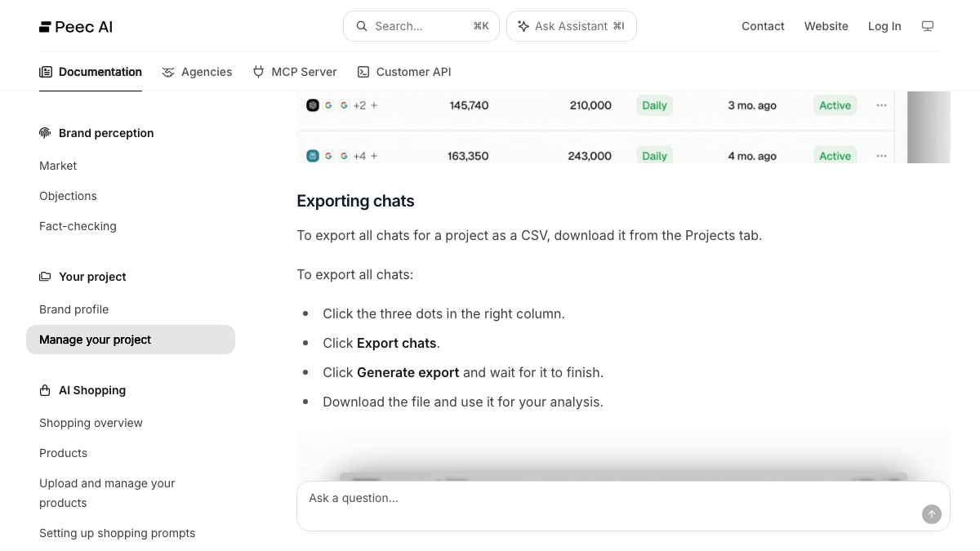Click the AI Shopping bag icon

(45, 390)
